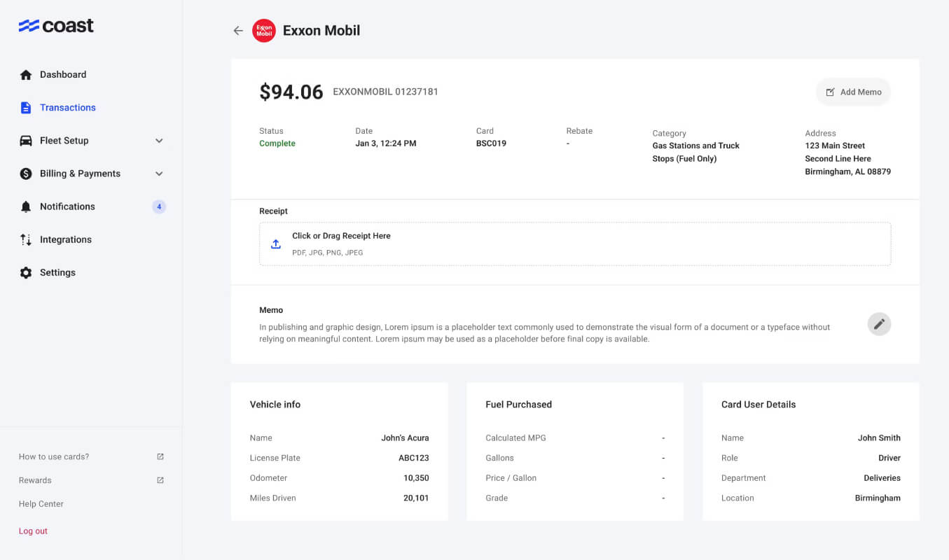This screenshot has width=949, height=560.
Task: Click the miles driven value 20,101
Action: coord(416,498)
